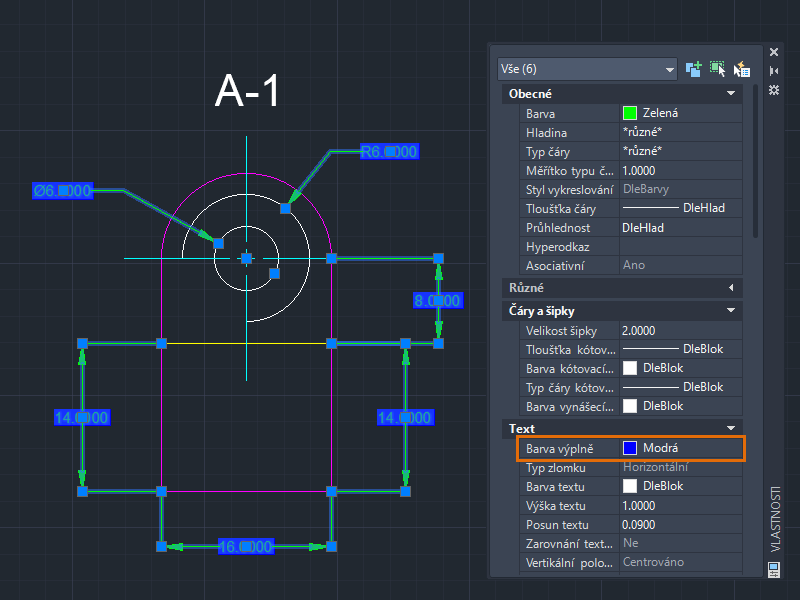Edit Posun textu value 0.0900

pyautogui.click(x=681, y=524)
